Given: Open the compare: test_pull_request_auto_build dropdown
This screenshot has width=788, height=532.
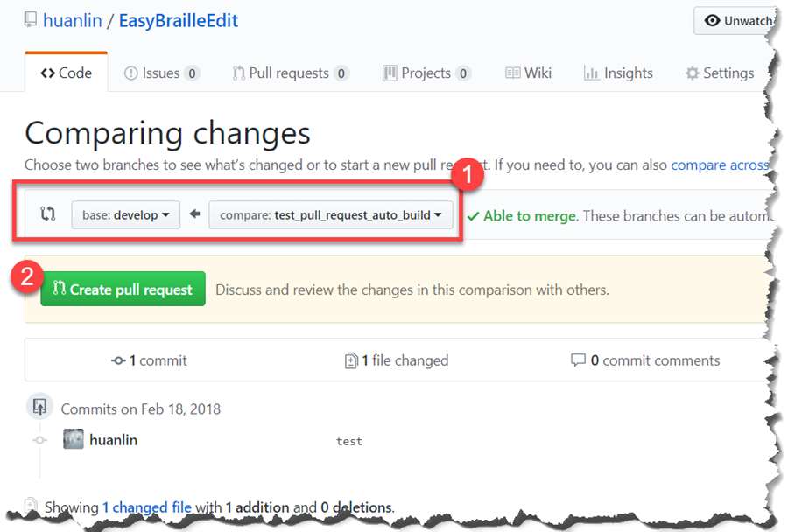Looking at the screenshot, I should point(331,215).
